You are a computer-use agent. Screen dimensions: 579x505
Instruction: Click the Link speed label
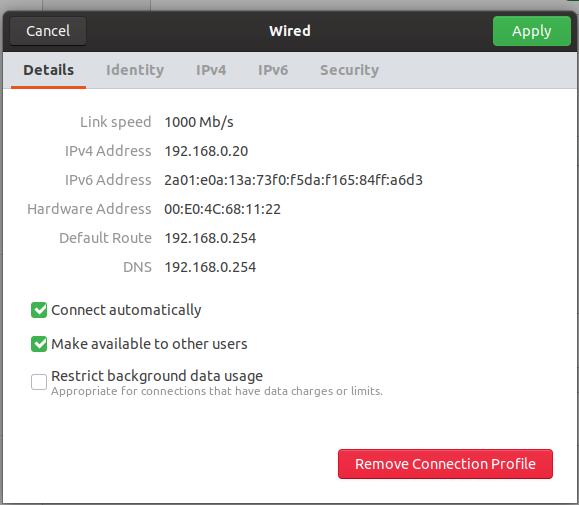pyautogui.click(x=116, y=122)
